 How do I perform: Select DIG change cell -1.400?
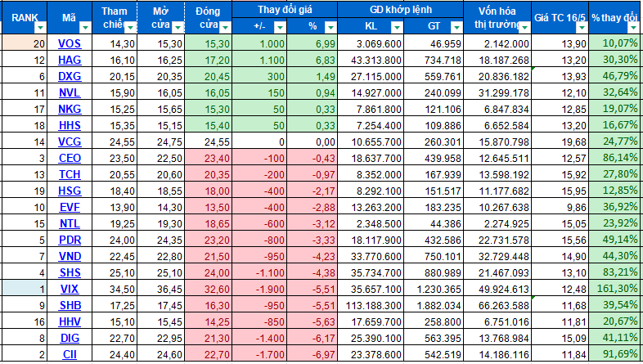click(x=259, y=338)
